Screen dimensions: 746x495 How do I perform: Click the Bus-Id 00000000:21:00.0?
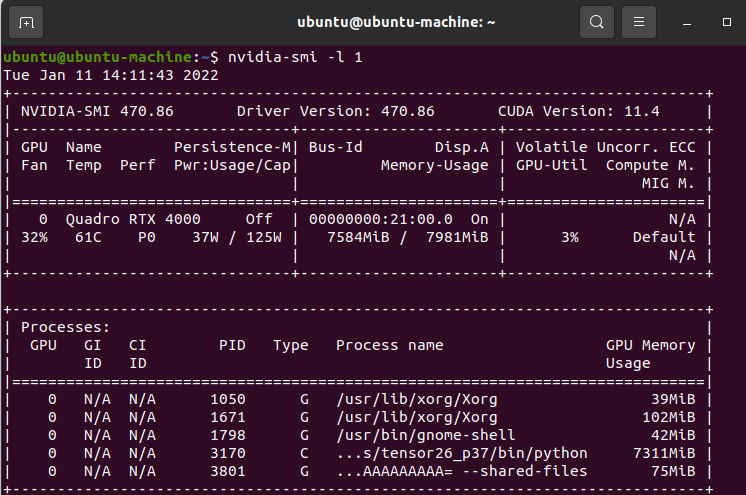click(x=381, y=219)
